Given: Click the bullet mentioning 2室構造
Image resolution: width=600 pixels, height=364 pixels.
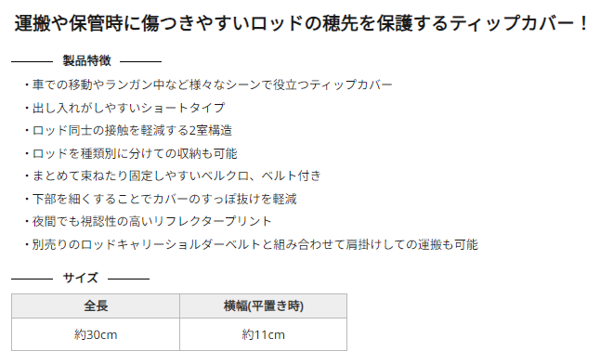Looking at the screenshot, I should point(128,131).
